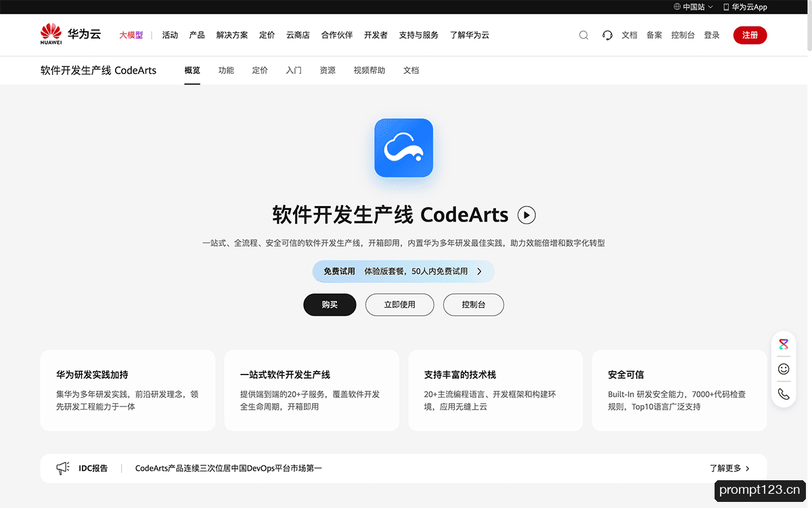Click the phone contact icon
Viewport: 812px width, 508px height.
[x=784, y=394]
